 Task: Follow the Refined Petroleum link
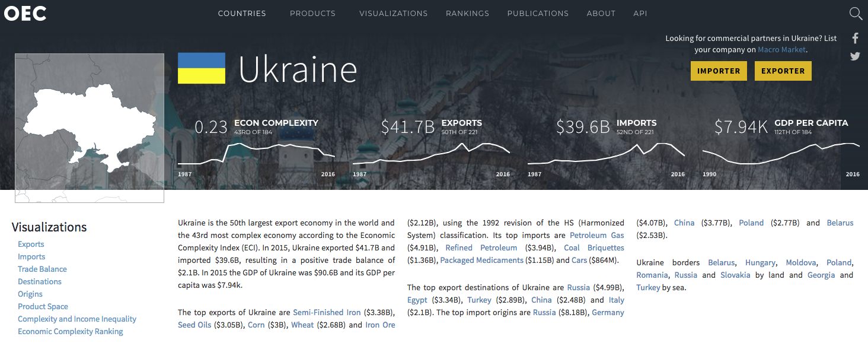481,247
